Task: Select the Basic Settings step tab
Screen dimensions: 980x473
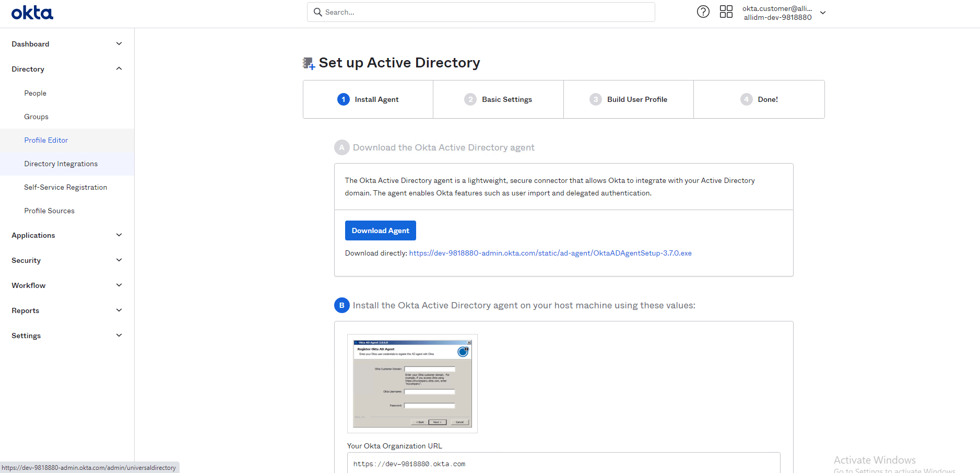Action: click(498, 99)
